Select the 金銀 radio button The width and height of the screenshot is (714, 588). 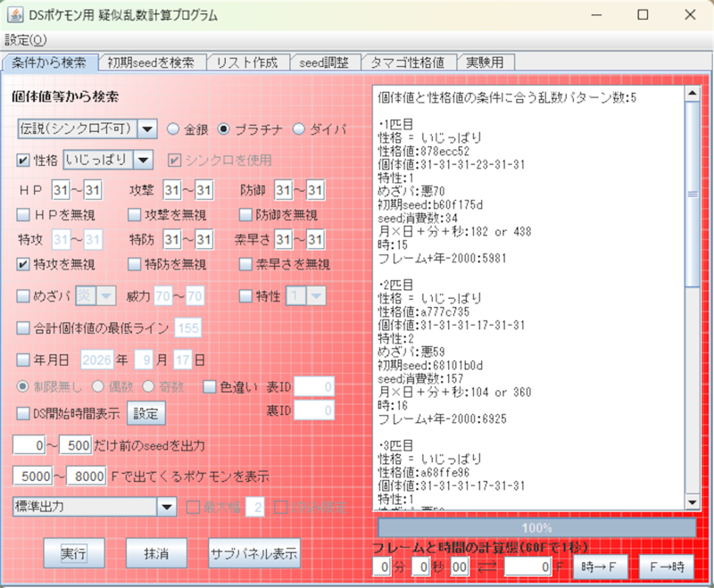click(x=173, y=129)
